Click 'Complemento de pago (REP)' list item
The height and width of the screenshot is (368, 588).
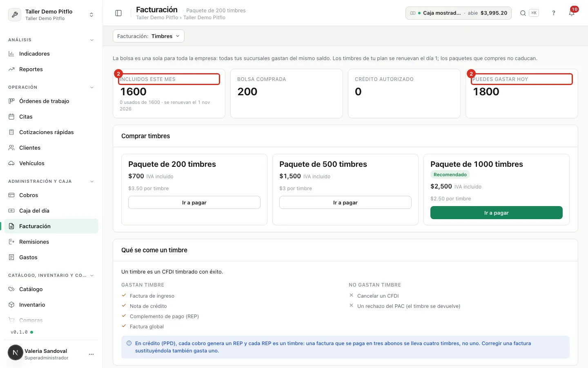point(164,316)
